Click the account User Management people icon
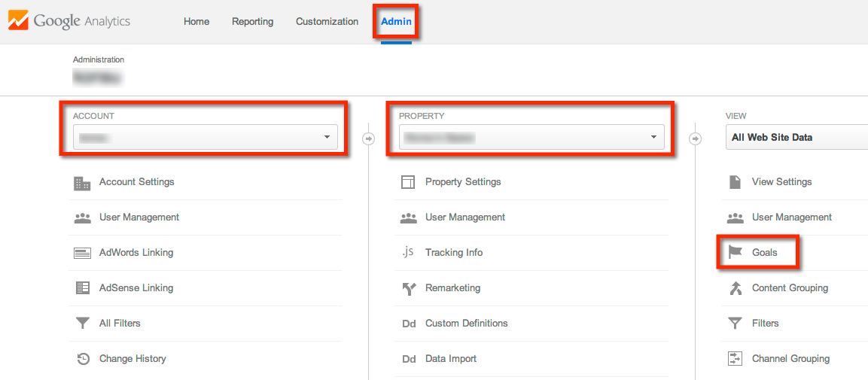The height and width of the screenshot is (380, 868). pos(82,218)
